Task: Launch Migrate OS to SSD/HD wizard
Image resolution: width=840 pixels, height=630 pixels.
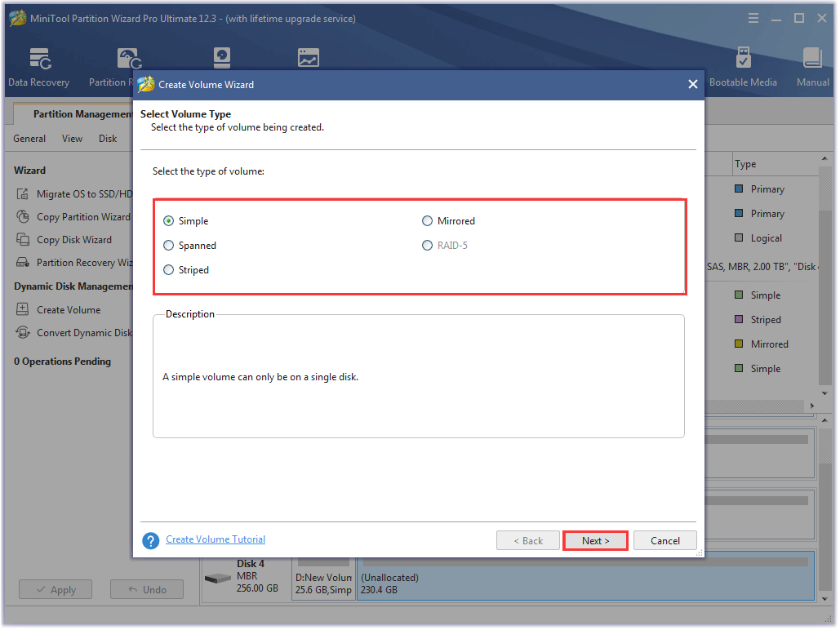Action: point(74,194)
